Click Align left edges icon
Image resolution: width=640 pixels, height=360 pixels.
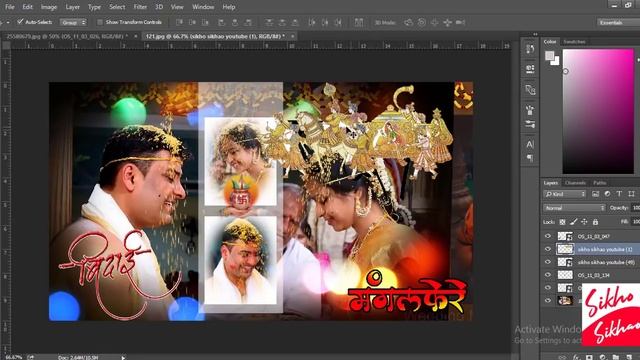(221, 22)
